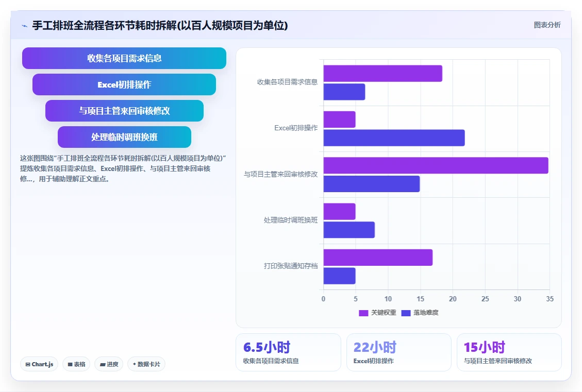
Task: Select the 与项目主管来回审核修改 funnel stage
Action: pos(124,111)
